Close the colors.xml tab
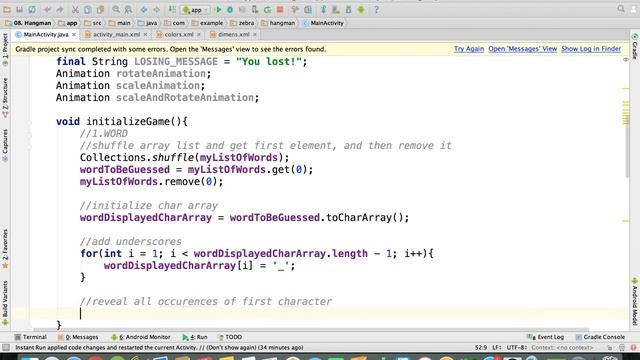Screen dimensions: 640x360 pos(199,35)
